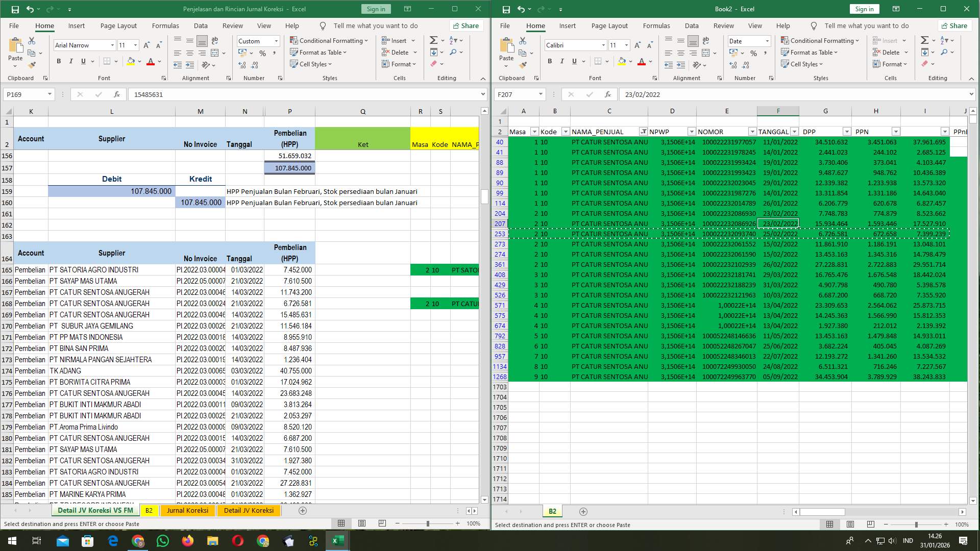
Task: Toggle Italic formatting
Action: [x=71, y=61]
